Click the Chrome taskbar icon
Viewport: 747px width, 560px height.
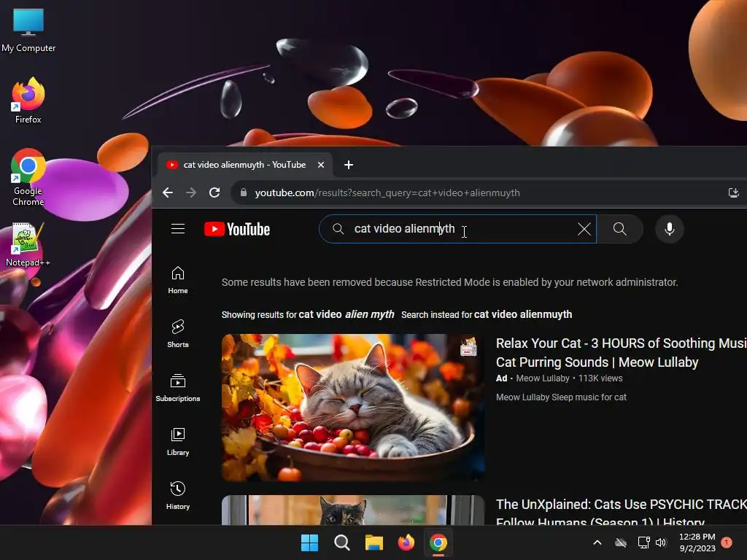(438, 542)
